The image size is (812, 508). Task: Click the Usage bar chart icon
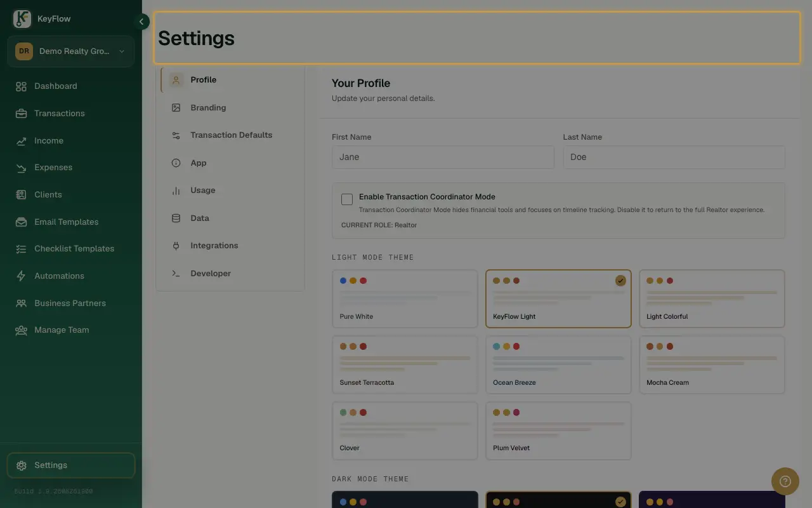176,190
